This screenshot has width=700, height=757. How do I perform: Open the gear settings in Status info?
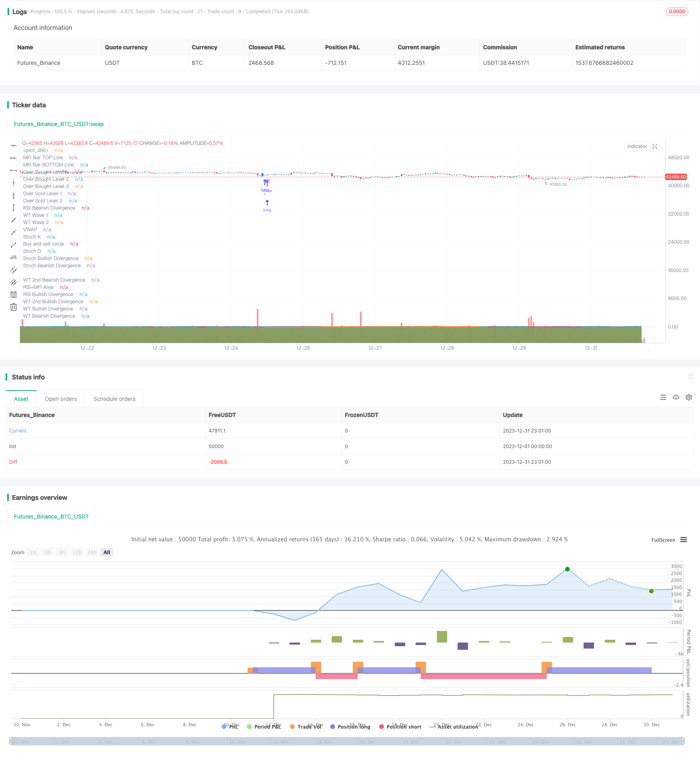click(689, 397)
